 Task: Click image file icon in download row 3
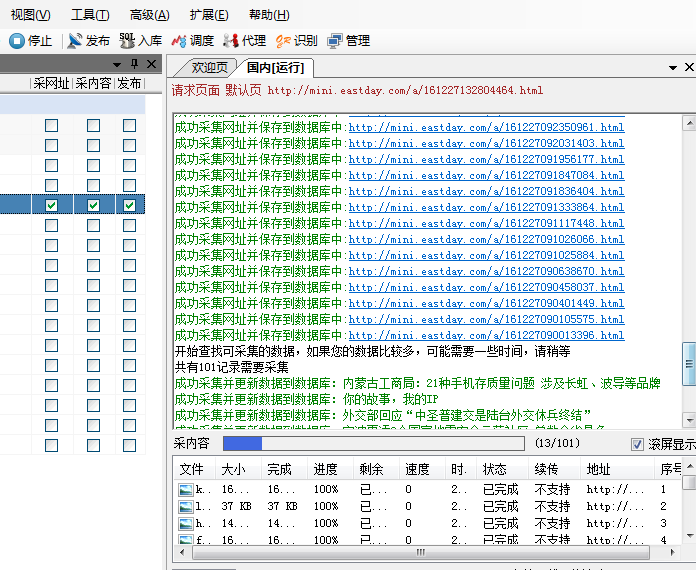click(x=186, y=523)
